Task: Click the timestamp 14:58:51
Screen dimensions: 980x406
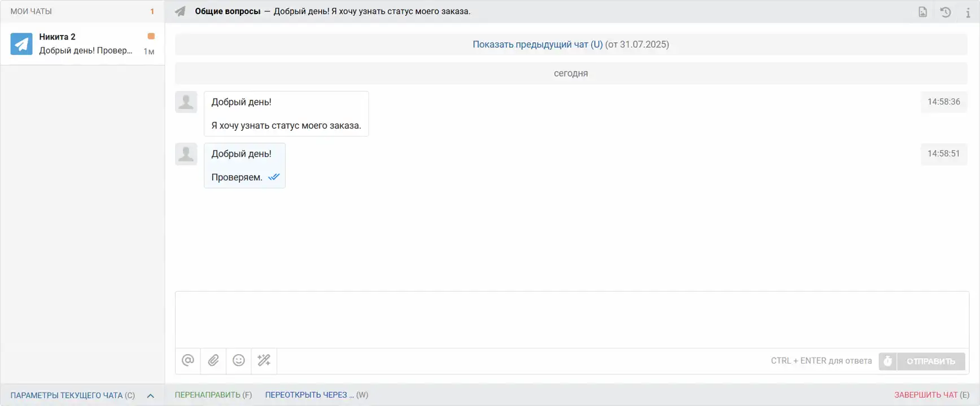Action: coord(944,154)
